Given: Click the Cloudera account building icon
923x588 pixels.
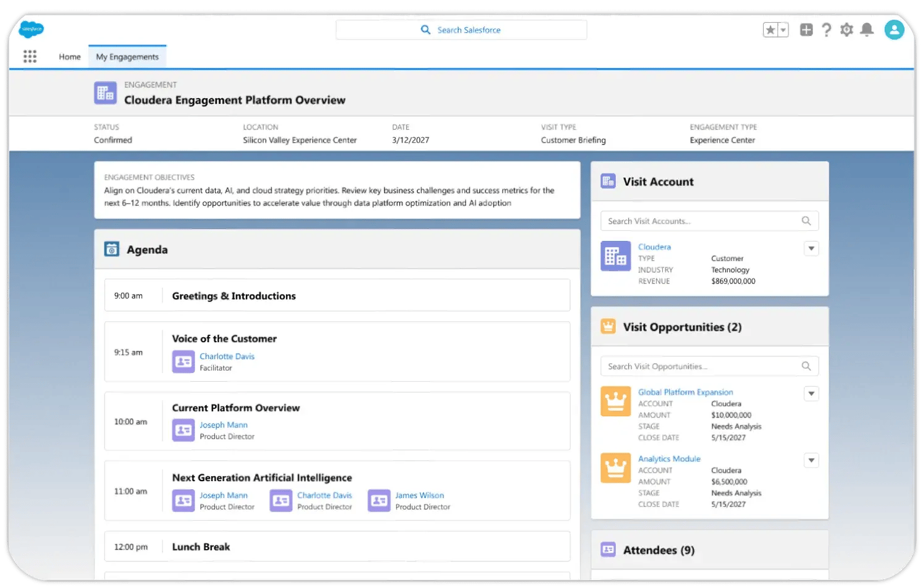Looking at the screenshot, I should [x=616, y=256].
